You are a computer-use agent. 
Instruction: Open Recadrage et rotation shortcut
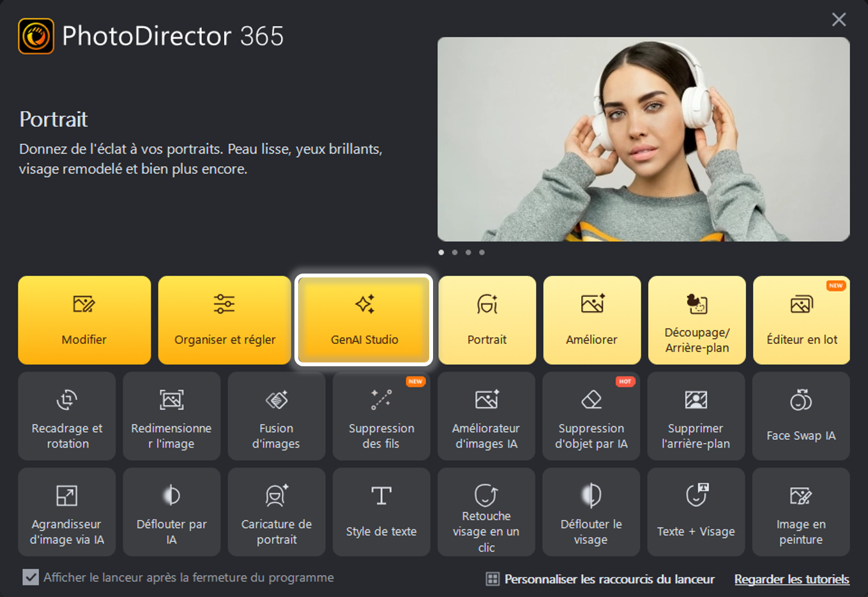(x=67, y=416)
